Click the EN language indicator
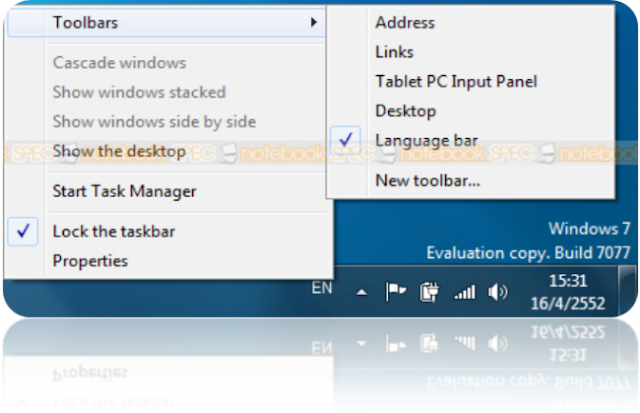This screenshot has height=413, width=640. pos(322,288)
